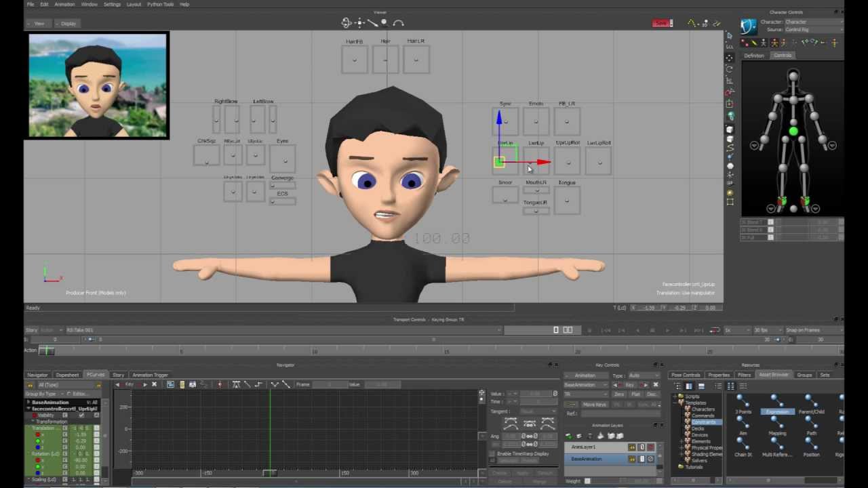Click the frame-all curves icon in FCurves toolbar
Screen dimensions: 868x488
point(170,384)
